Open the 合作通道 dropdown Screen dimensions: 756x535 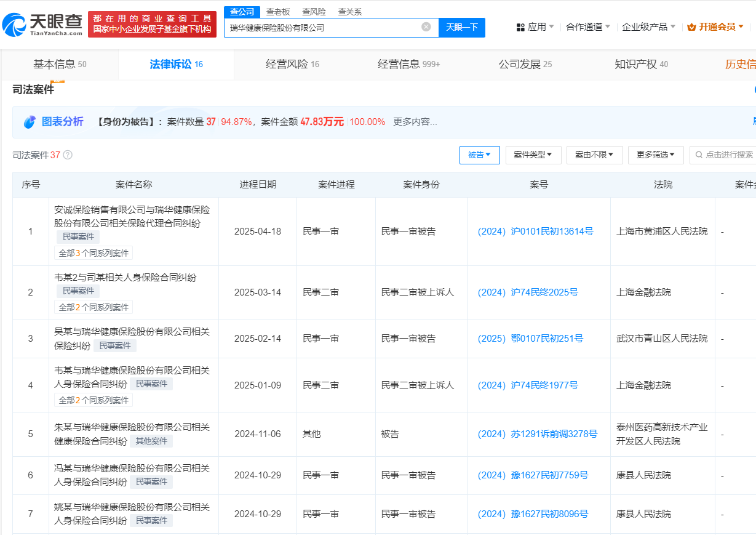tap(588, 27)
